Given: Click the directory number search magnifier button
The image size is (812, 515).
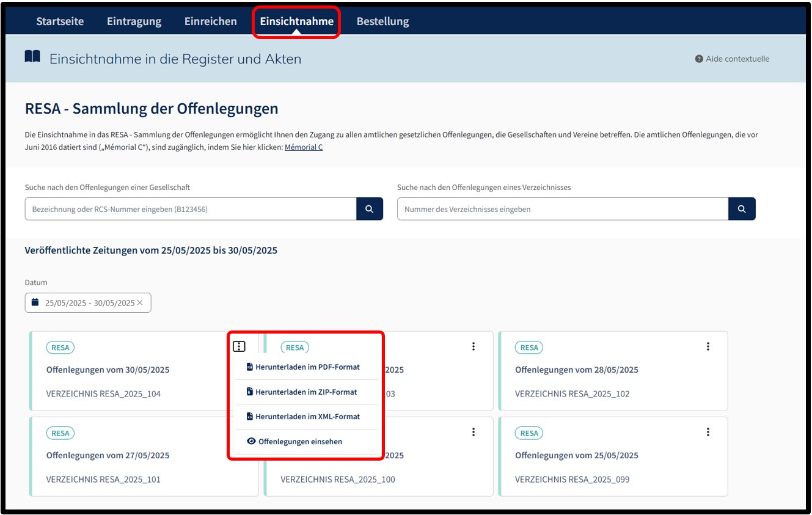Looking at the screenshot, I should pos(742,209).
